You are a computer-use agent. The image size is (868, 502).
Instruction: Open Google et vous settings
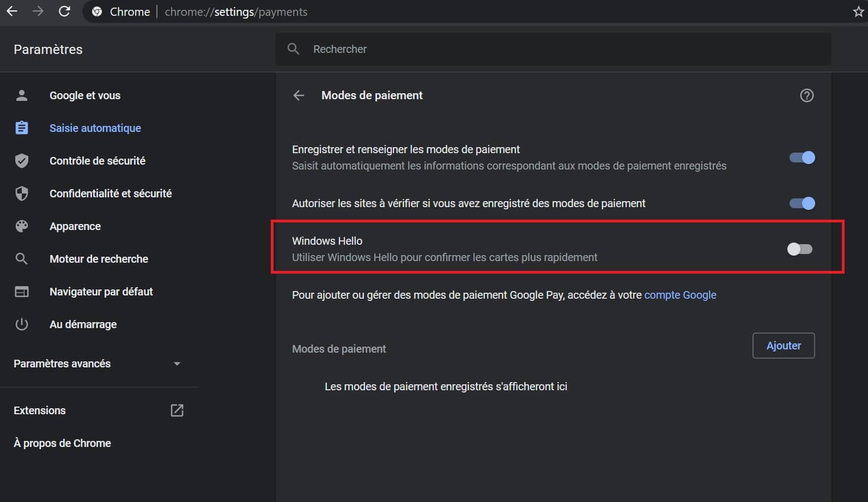[85, 95]
